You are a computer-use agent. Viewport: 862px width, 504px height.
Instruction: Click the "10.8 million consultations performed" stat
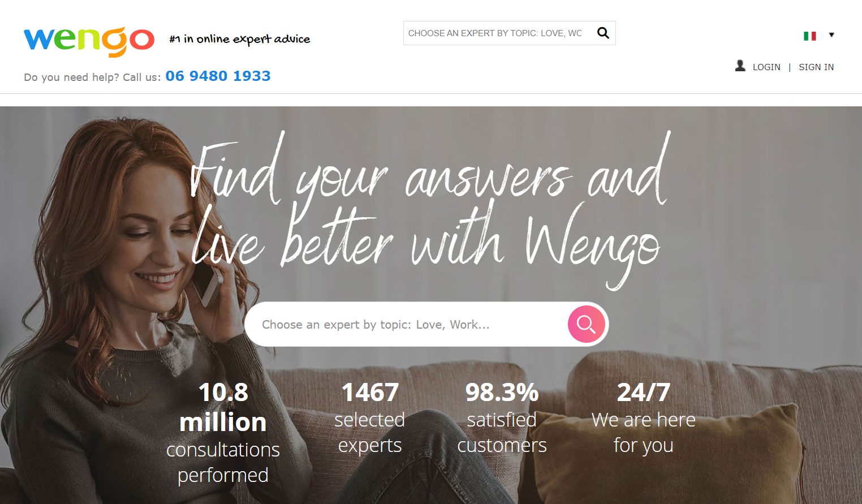[223, 433]
